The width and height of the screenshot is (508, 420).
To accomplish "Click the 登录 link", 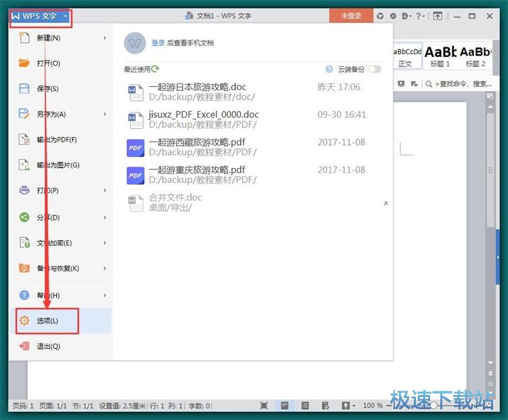I will [158, 43].
